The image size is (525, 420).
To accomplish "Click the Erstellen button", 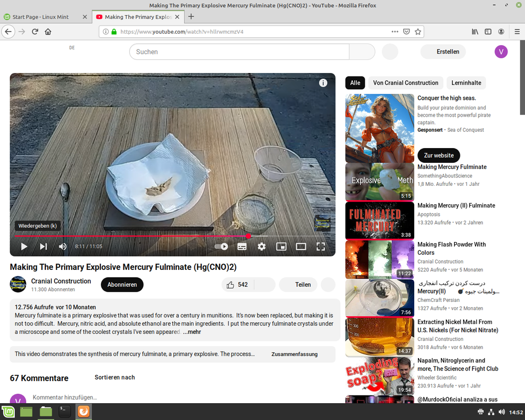I will tap(443, 51).
